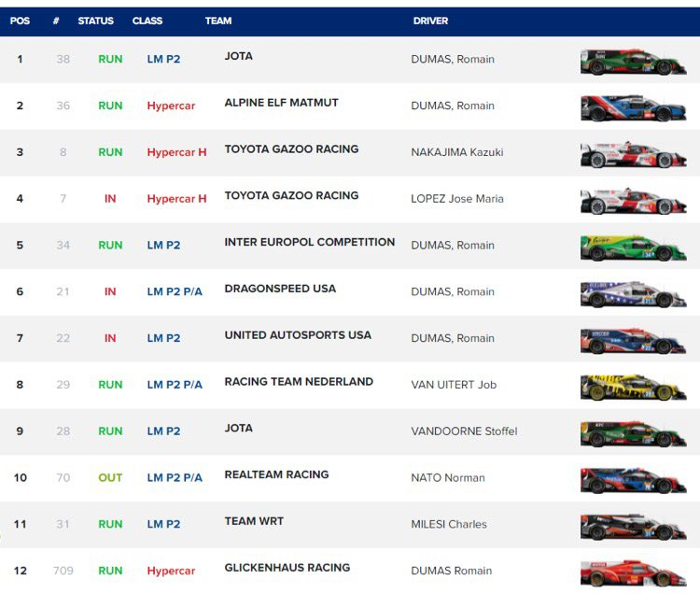Click driver LOPEZ Jose Maria
Viewport: 700px width, 594px height.
tap(457, 199)
